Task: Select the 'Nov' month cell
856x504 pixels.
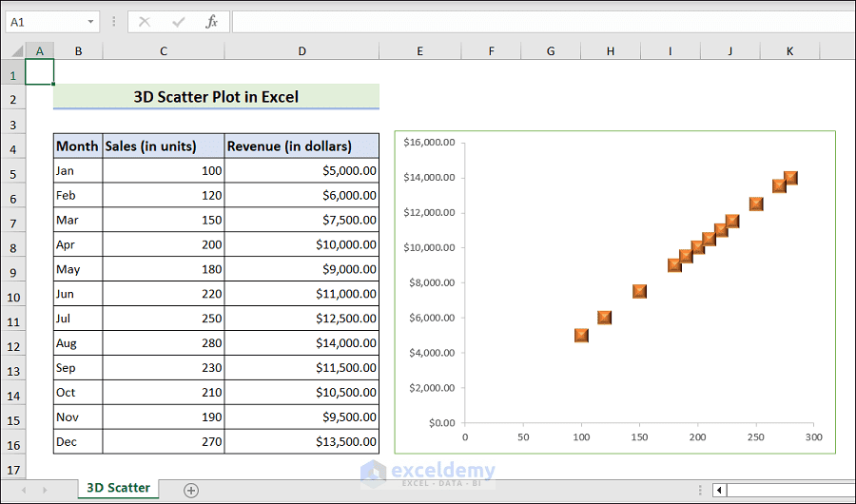Action: [78, 417]
